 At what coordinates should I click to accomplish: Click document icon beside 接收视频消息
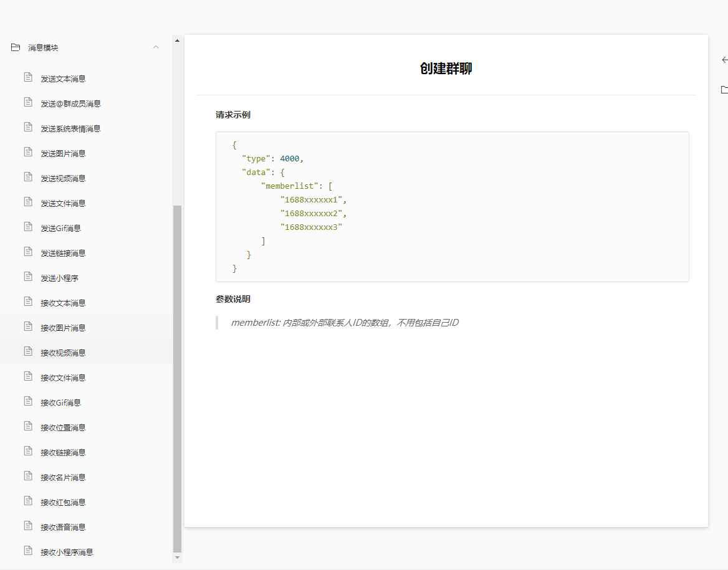pos(28,351)
